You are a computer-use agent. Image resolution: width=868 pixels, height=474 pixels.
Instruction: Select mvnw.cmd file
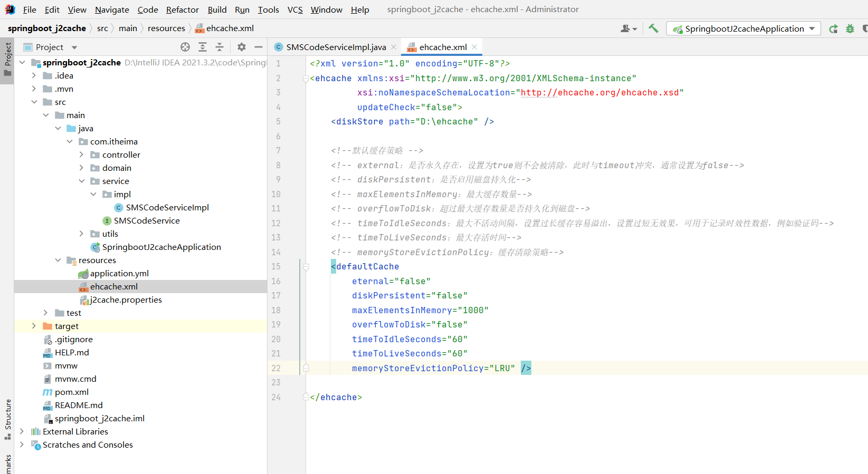75,379
